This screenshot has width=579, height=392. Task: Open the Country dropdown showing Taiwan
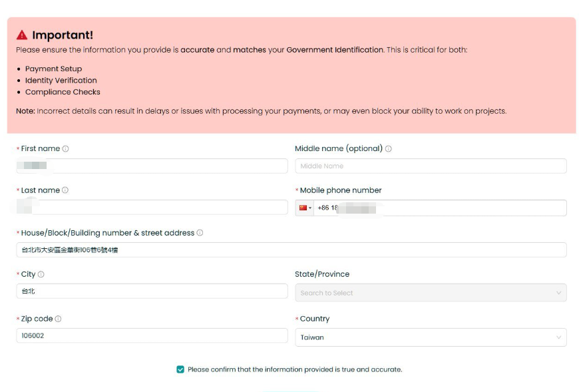point(431,337)
